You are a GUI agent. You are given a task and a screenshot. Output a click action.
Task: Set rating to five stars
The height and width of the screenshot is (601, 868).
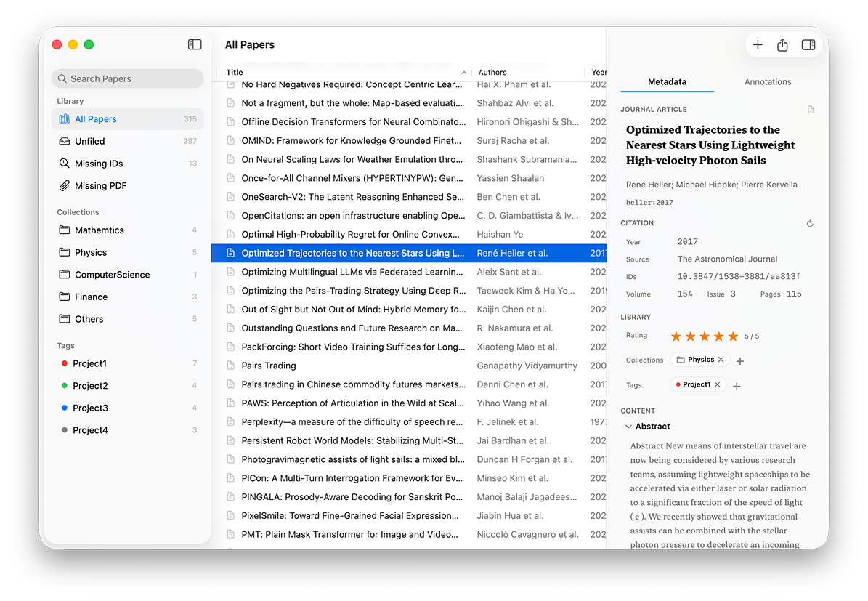coord(733,336)
